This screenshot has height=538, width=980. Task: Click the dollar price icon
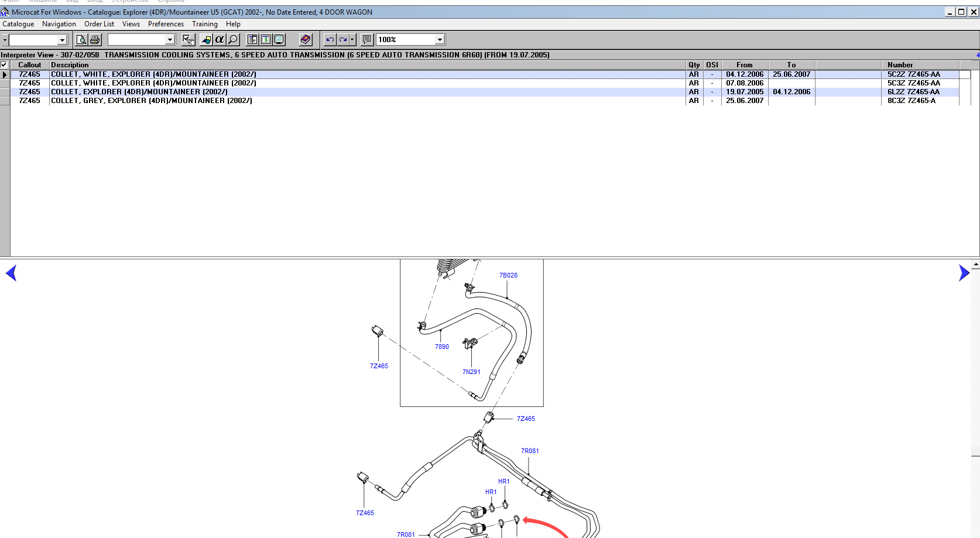[266, 40]
